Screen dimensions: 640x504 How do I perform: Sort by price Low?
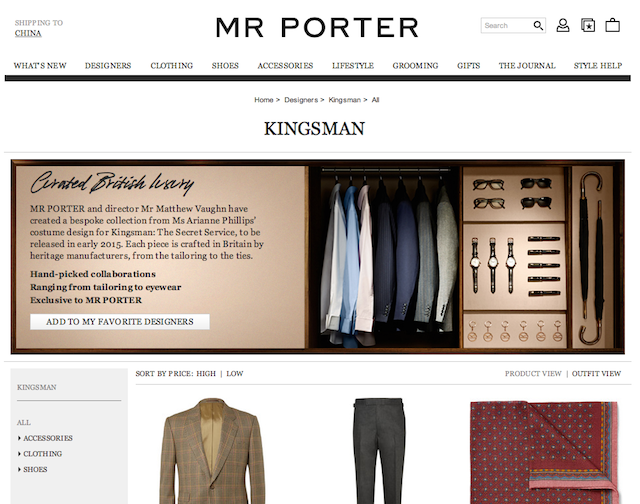coord(235,373)
